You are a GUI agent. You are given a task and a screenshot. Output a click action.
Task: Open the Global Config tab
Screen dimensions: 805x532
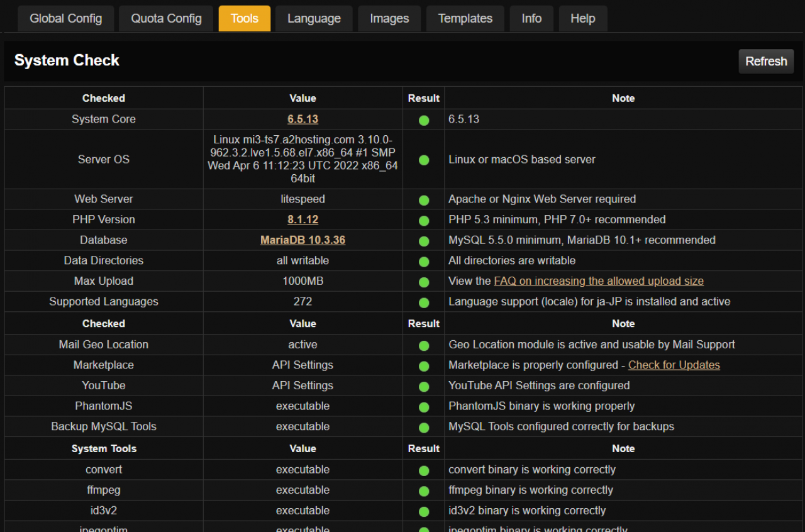[x=65, y=19]
